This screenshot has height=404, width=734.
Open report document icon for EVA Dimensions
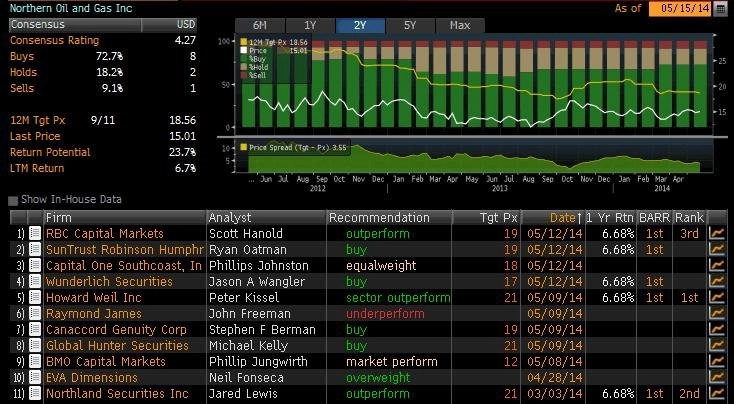35,377
